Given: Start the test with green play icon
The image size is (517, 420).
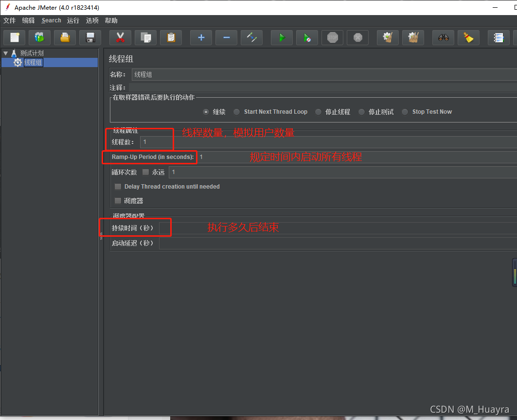Looking at the screenshot, I should click(x=282, y=37).
